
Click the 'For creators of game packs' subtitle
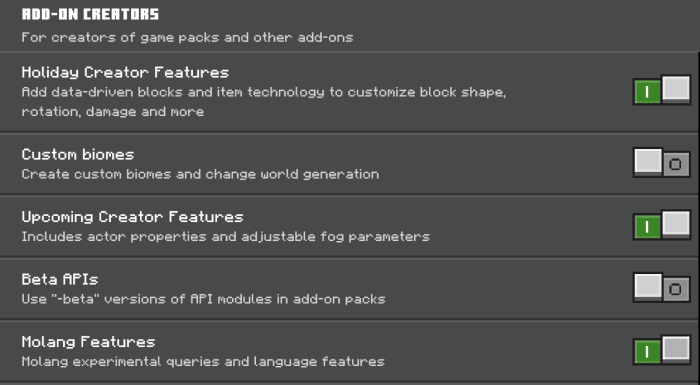pos(187,38)
